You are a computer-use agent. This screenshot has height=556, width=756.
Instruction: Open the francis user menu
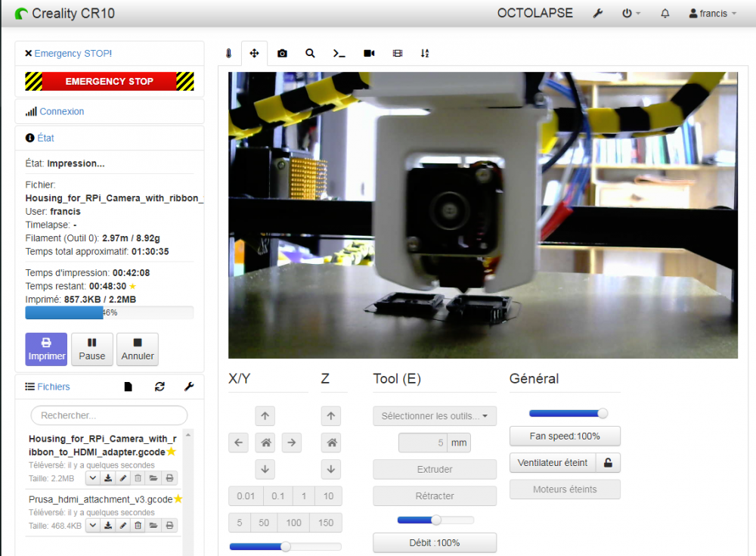coord(713,14)
